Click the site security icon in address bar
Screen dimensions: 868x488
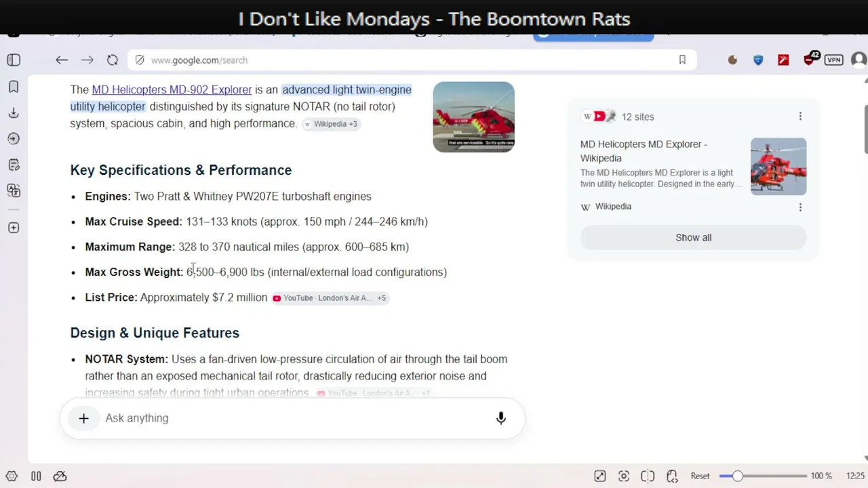point(140,60)
